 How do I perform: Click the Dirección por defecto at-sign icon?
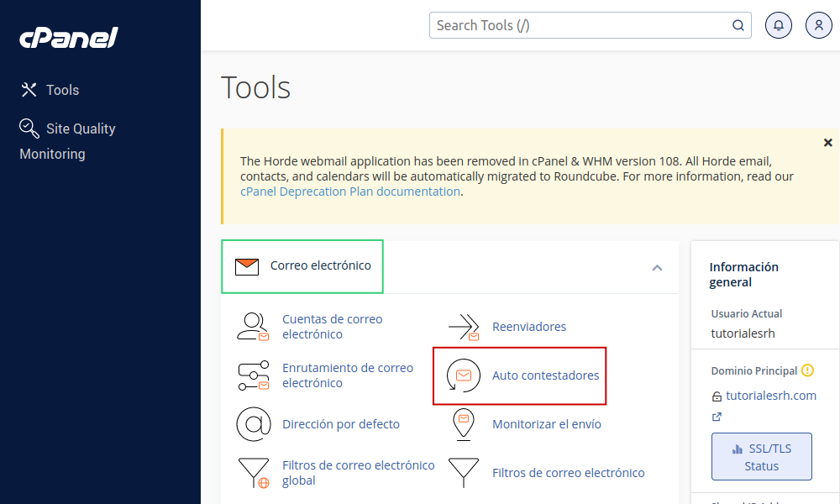coord(252,424)
